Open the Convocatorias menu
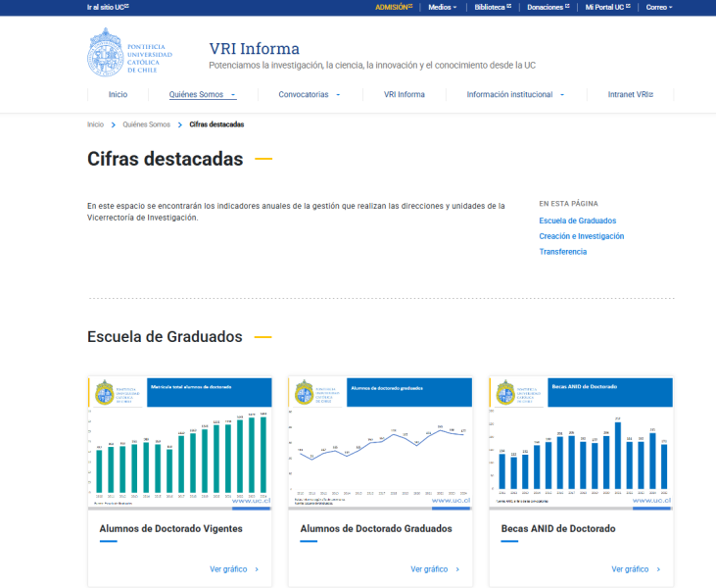Screen dimensions: 716x588 [x=304, y=94]
